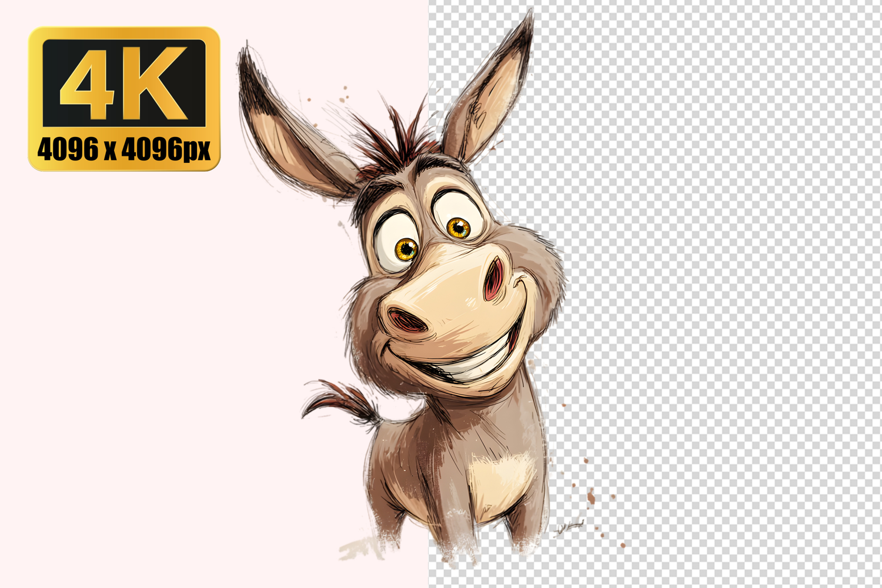This screenshot has width=882, height=588.
Task: Click the donkey's lower nostril
Action: coord(407,320)
